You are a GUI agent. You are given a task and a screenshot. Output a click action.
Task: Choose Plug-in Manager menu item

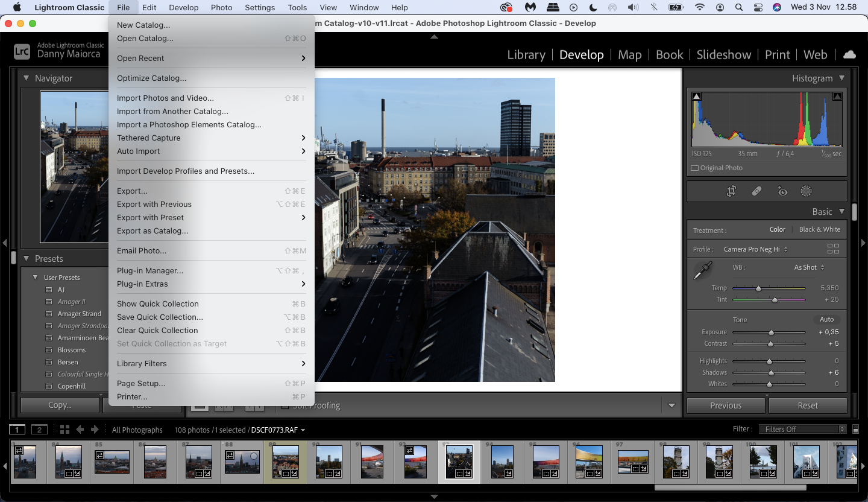coord(211,270)
